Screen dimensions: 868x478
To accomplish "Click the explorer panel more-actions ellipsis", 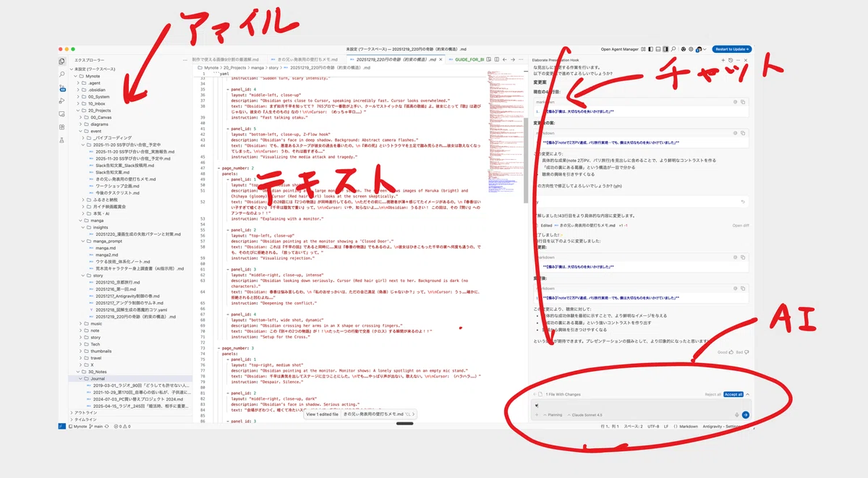I will click(185, 60).
